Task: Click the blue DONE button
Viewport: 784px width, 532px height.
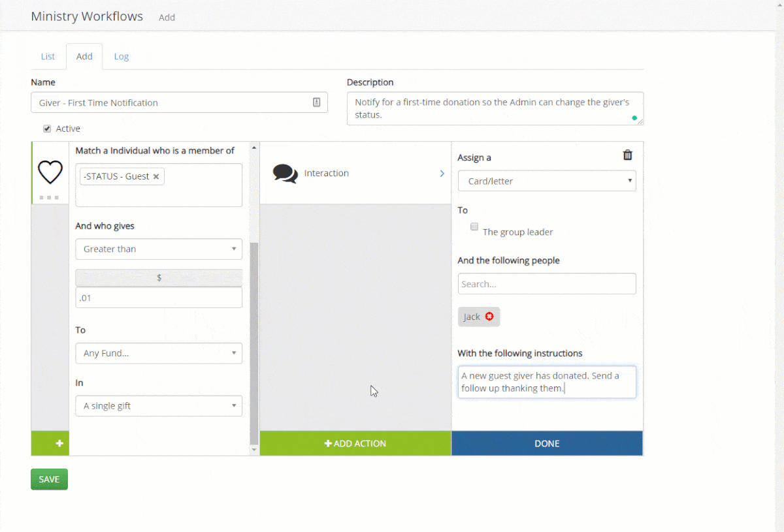Action: (x=547, y=443)
